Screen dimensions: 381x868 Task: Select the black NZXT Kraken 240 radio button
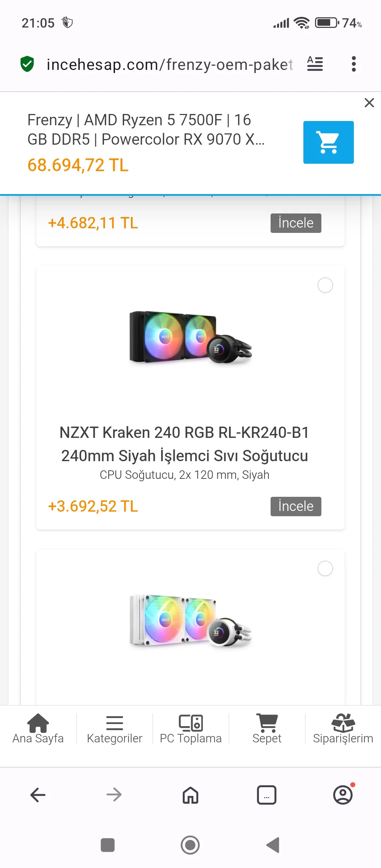click(325, 285)
